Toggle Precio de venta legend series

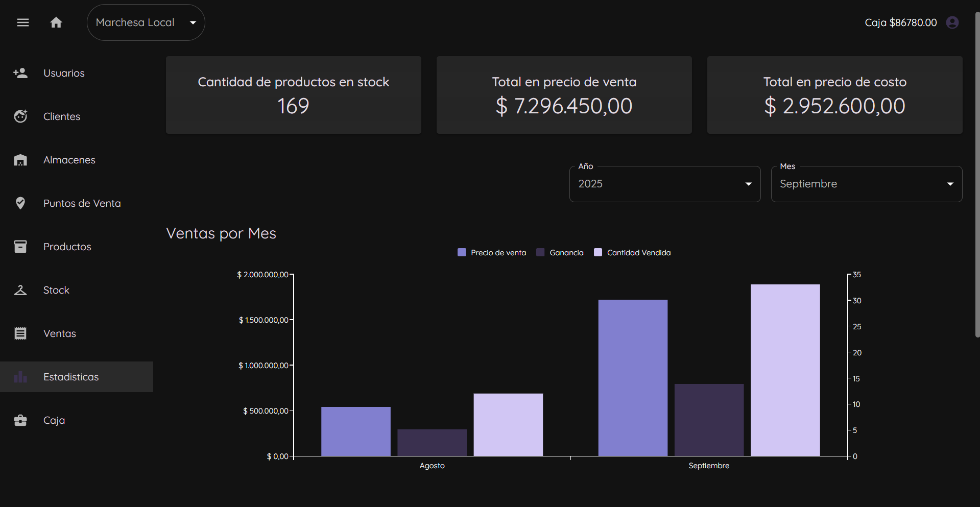pyautogui.click(x=492, y=253)
